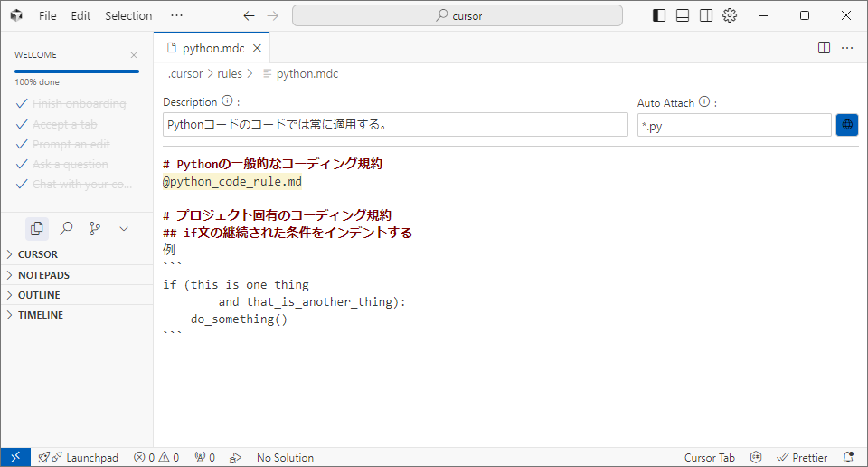Show more menu items via ellipsis
The width and height of the screenshot is (868, 467).
(176, 15)
